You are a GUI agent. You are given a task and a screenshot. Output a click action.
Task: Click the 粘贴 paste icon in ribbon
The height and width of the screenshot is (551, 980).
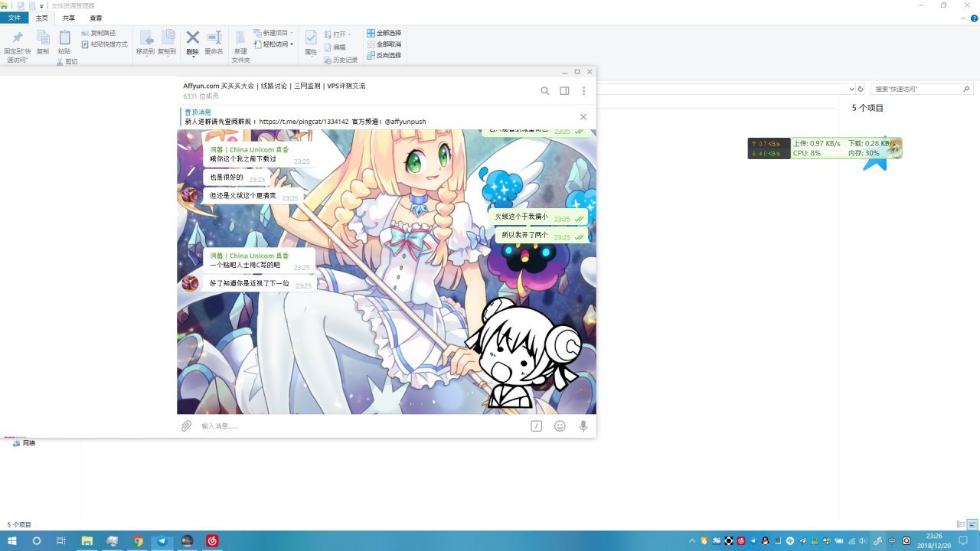point(64,37)
